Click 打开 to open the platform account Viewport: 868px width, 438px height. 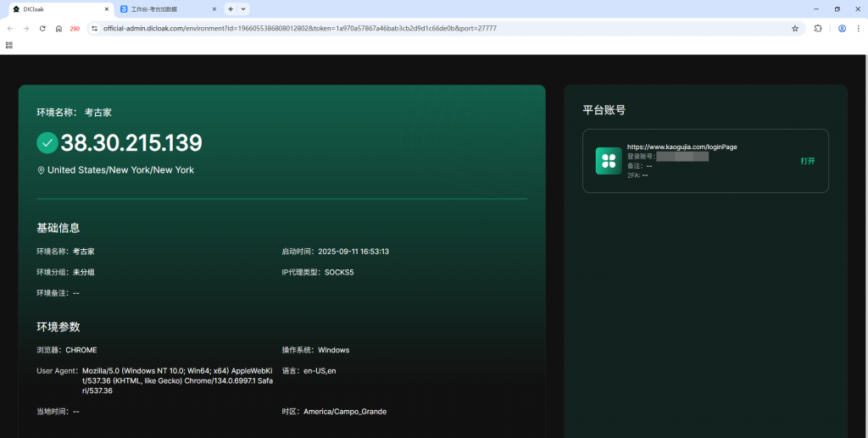pyautogui.click(x=807, y=161)
